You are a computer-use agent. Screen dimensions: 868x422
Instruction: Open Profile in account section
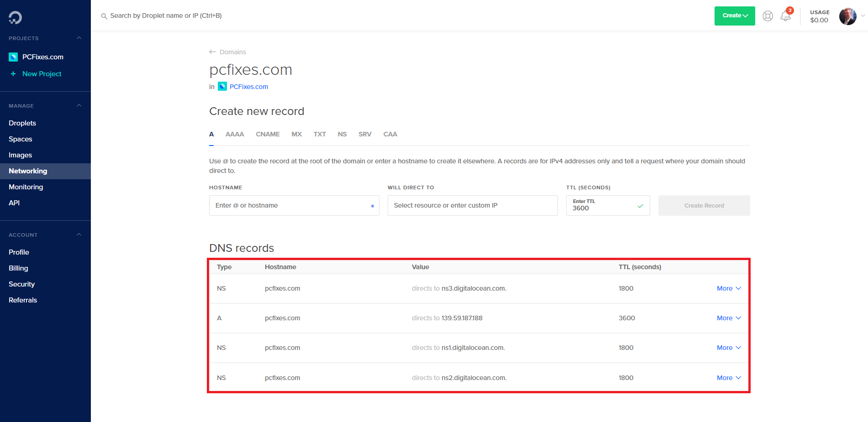click(x=19, y=252)
